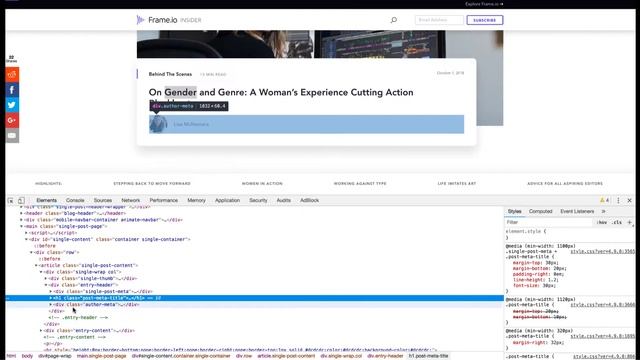Switch to the Console tab
640x360 pixels.
[x=75, y=200]
